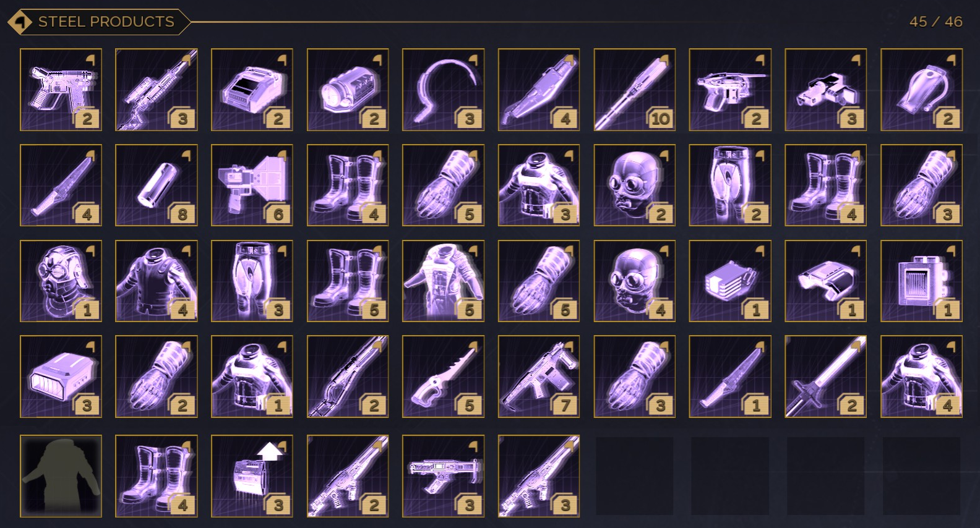Choose the long coat armor item
This screenshot has width=980, height=528.
(x=443, y=281)
